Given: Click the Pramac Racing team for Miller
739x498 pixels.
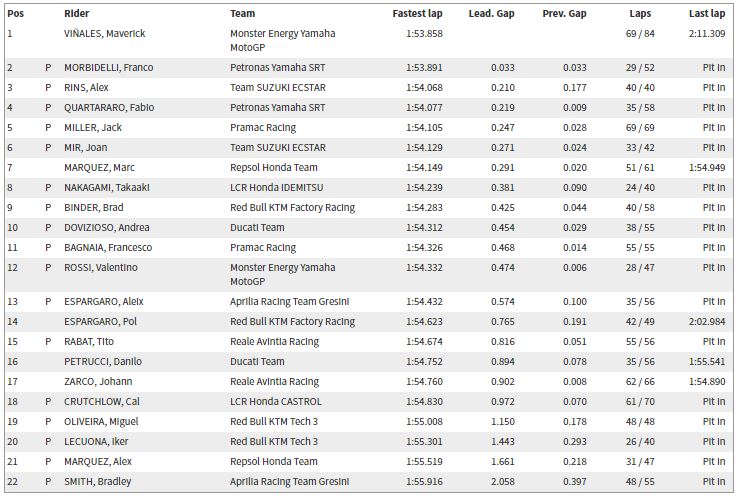Looking at the screenshot, I should click(263, 128).
